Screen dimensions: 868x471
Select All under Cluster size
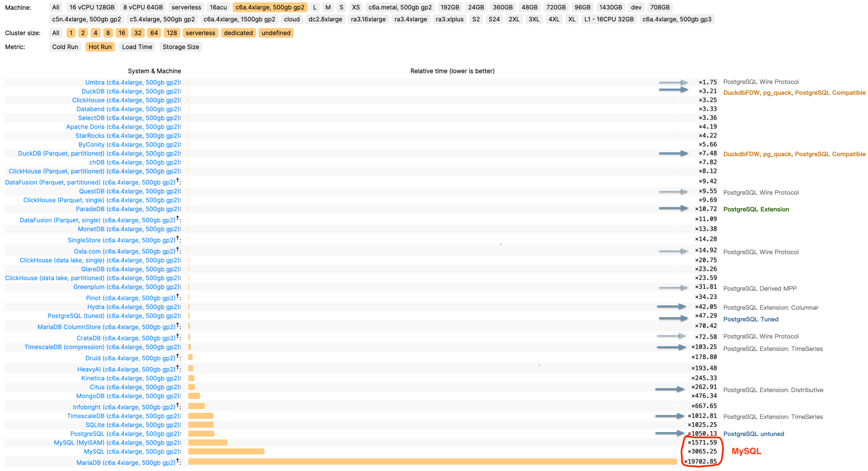point(56,33)
